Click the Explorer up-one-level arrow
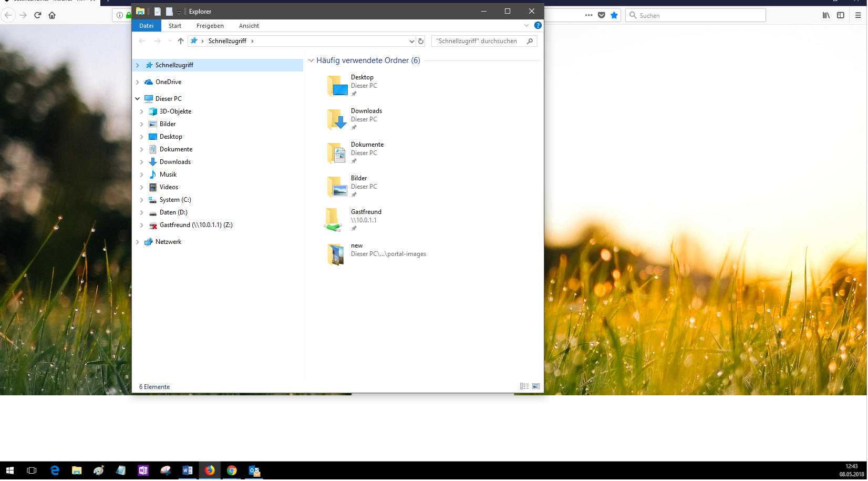The width and height of the screenshot is (868, 481). pyautogui.click(x=181, y=41)
